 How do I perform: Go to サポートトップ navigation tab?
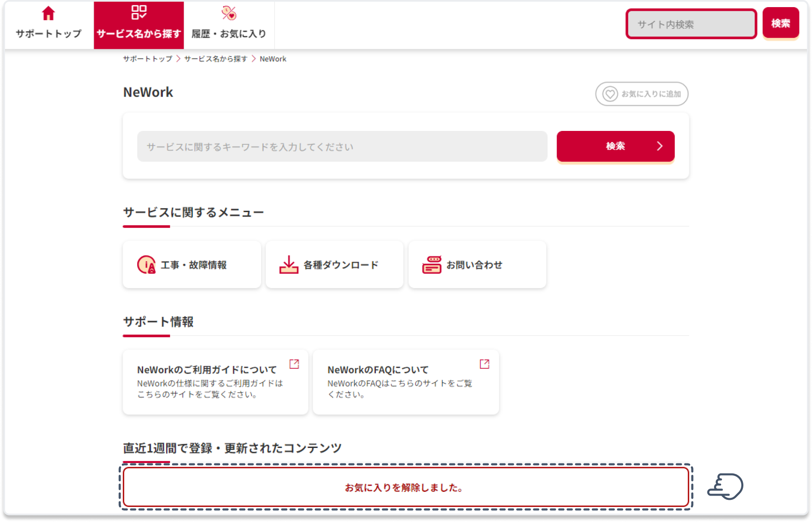pyautogui.click(x=49, y=25)
